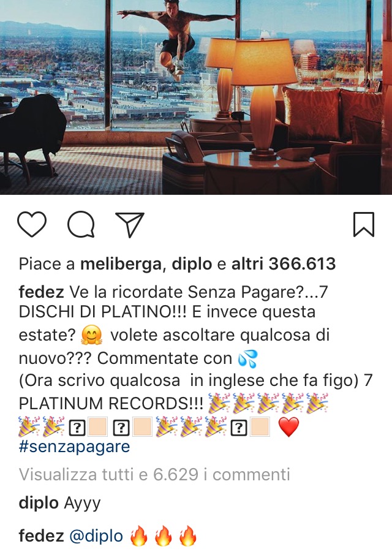Screen dimensions: 392x552
Task: Tap the post photo of jumping man
Action: pyautogui.click(x=196, y=97)
